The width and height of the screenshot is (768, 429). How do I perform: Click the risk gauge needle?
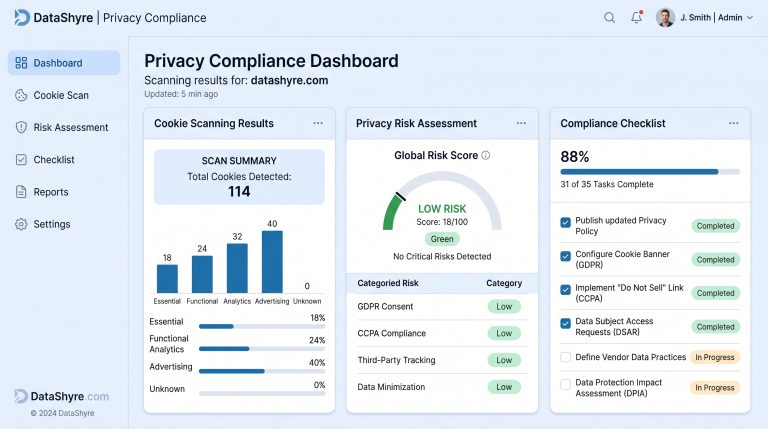pyautogui.click(x=401, y=196)
